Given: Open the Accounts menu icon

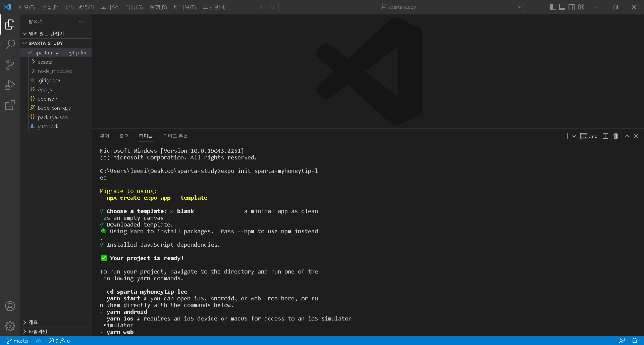Looking at the screenshot, I should click(x=10, y=306).
